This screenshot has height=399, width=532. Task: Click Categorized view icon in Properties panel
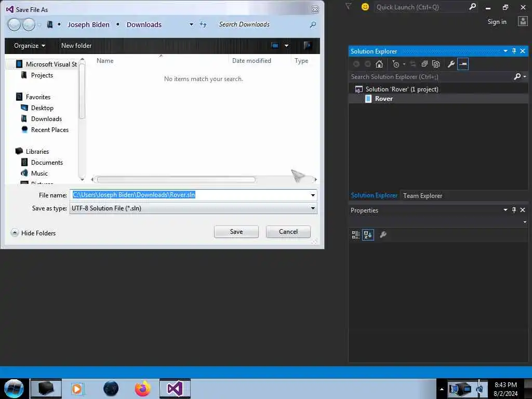click(x=355, y=234)
